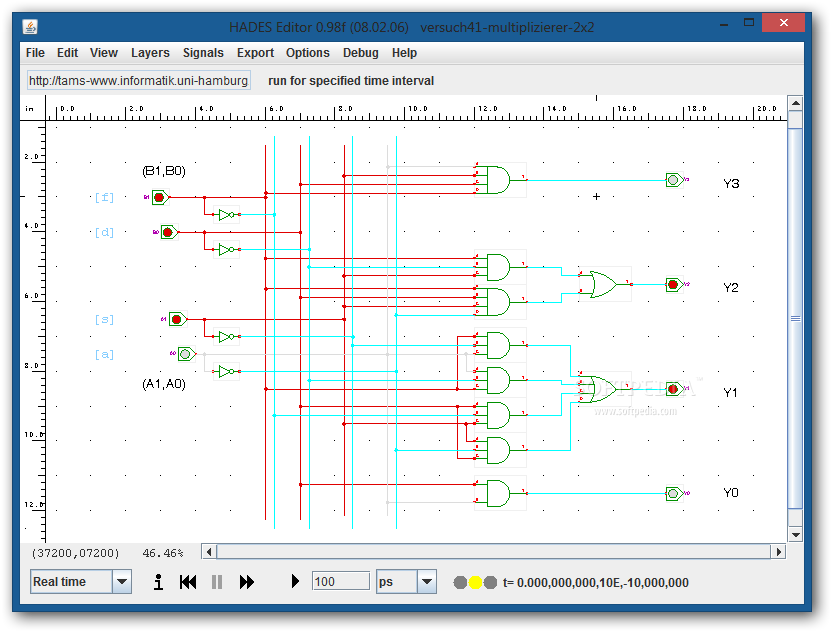Viewport: 832px width, 632px height.
Task: Fast forward the simulation
Action: pos(247,582)
